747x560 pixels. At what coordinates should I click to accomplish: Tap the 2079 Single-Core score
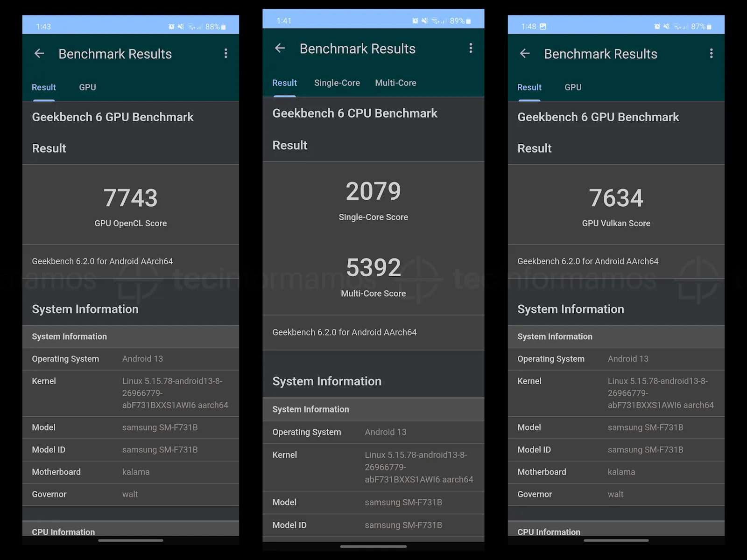click(x=373, y=191)
